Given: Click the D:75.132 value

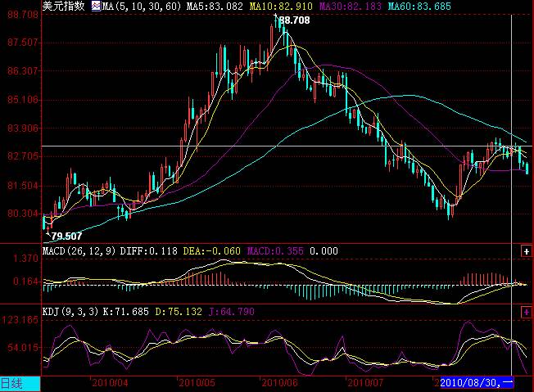Looking at the screenshot, I should 179,312.
